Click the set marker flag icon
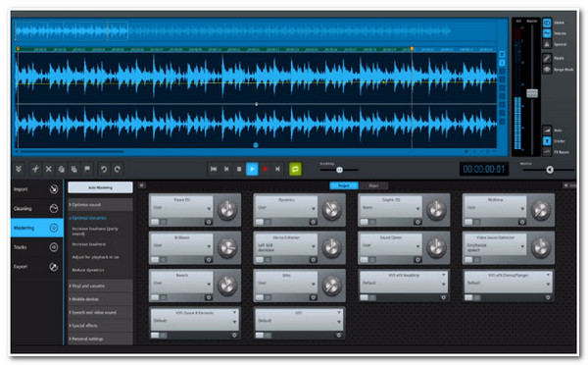 pyautogui.click(x=87, y=169)
